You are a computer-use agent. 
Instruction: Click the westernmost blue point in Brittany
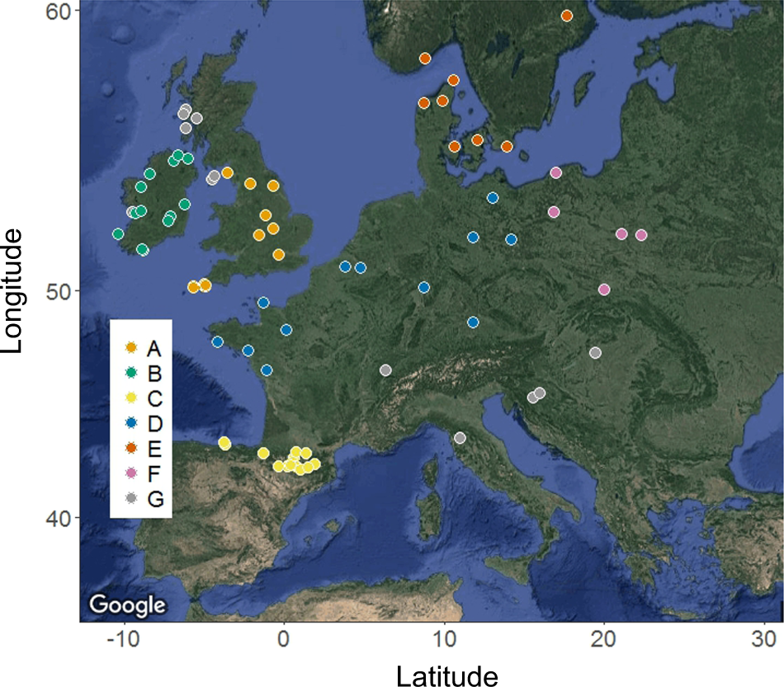pyautogui.click(x=218, y=342)
